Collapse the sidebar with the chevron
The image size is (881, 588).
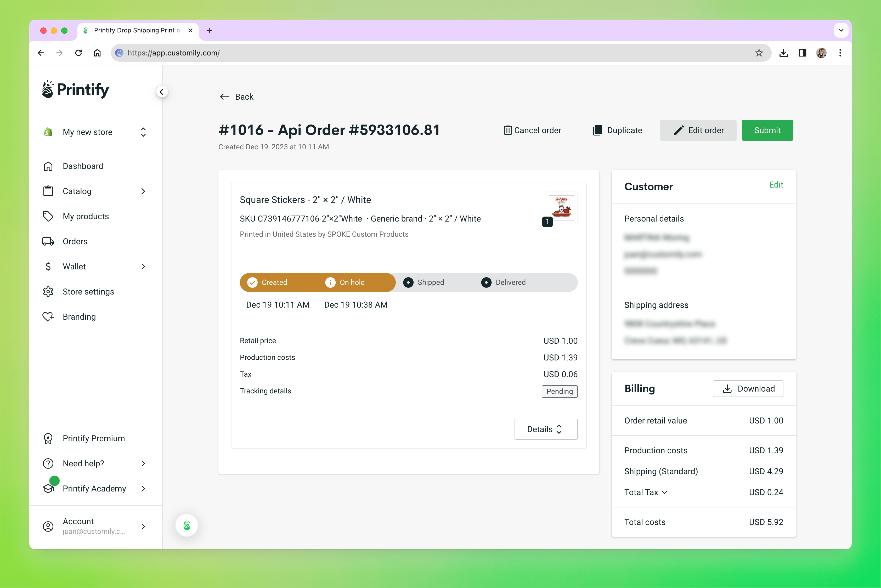[x=162, y=91]
